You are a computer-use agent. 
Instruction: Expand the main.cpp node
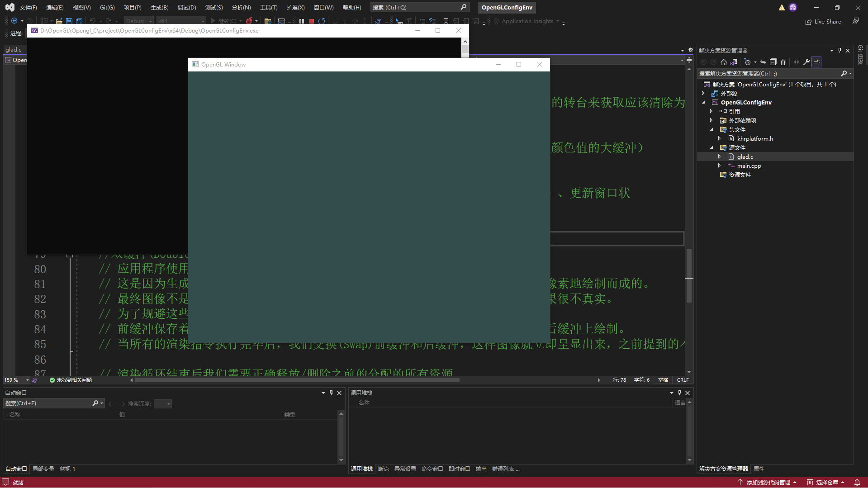(x=720, y=166)
